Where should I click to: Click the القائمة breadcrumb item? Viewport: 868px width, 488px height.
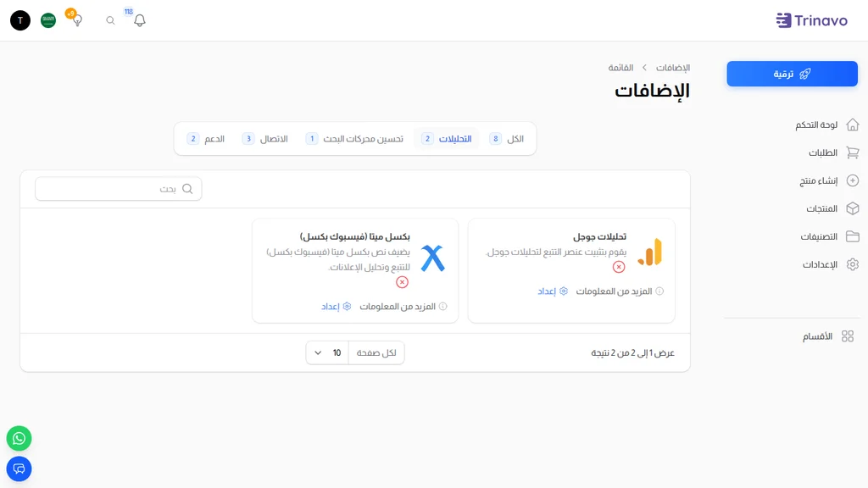point(620,68)
